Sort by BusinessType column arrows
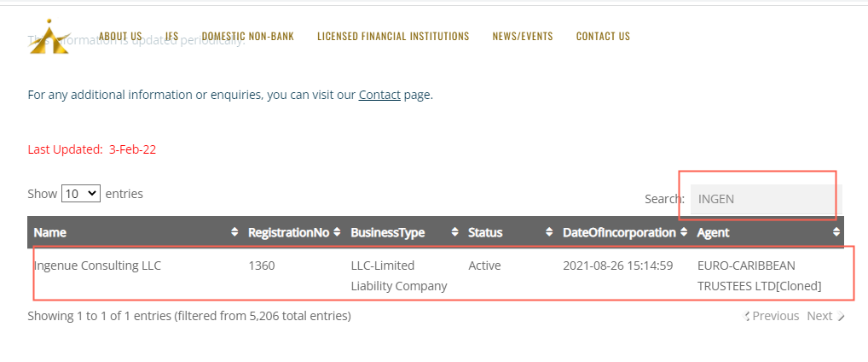Viewport: 868px width, 362px height. click(x=455, y=232)
